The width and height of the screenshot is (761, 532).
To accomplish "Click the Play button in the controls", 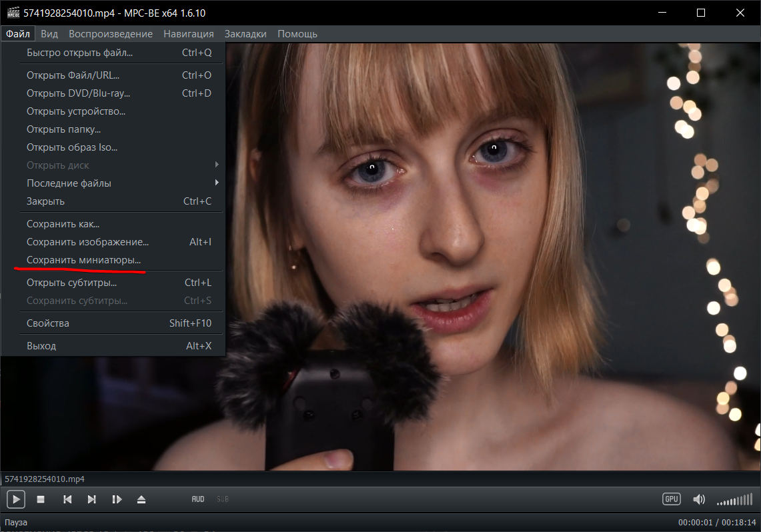I will [16, 499].
